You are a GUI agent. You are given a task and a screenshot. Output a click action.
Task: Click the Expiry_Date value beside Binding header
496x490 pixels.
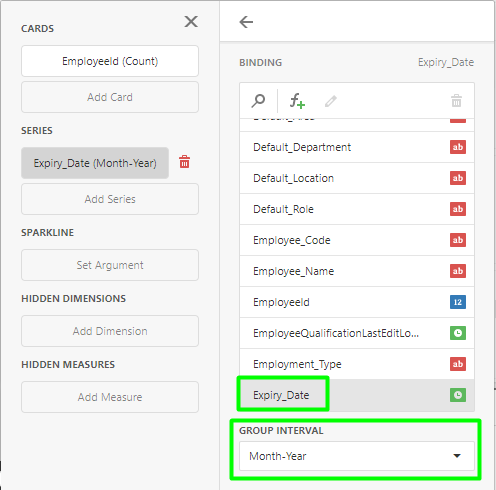click(446, 63)
